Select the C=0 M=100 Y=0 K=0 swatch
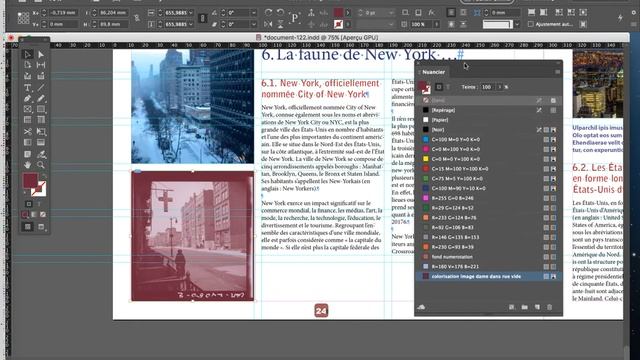640x360 pixels. (489, 149)
